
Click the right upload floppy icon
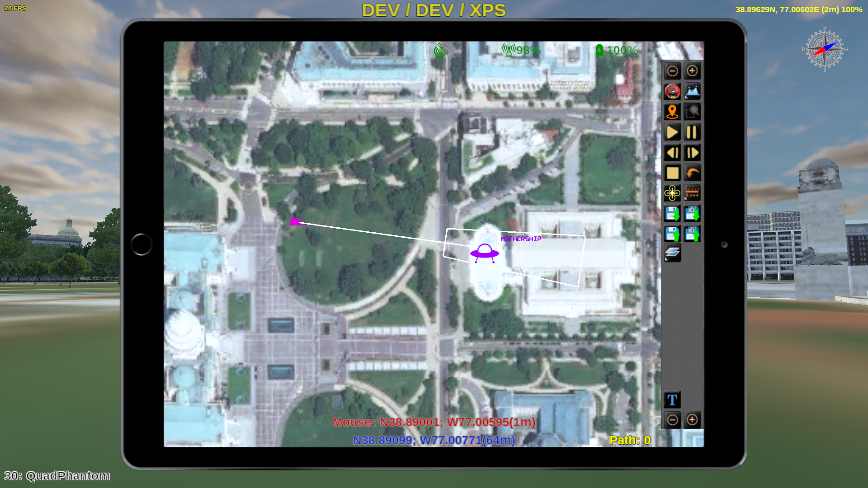692,234
